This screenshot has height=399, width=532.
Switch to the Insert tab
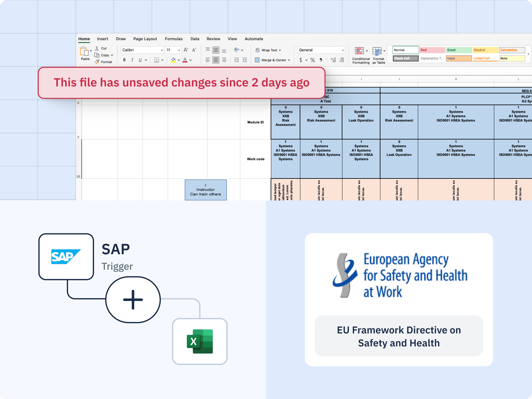click(x=102, y=39)
